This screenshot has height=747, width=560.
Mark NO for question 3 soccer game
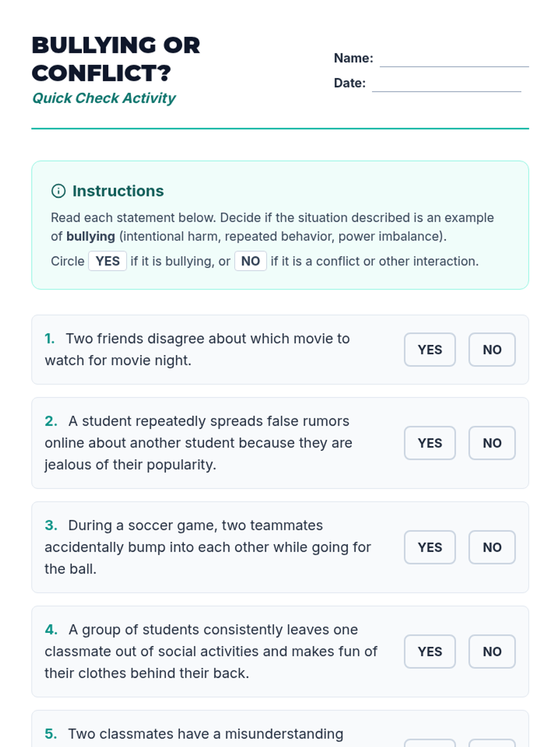click(x=492, y=547)
